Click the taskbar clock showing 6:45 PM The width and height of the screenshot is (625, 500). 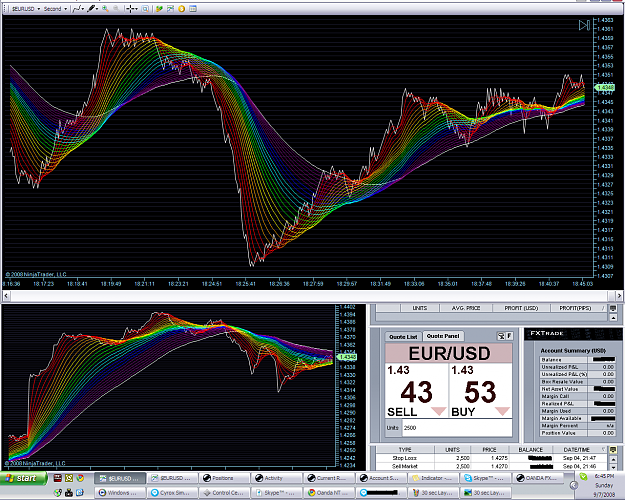coord(603,476)
